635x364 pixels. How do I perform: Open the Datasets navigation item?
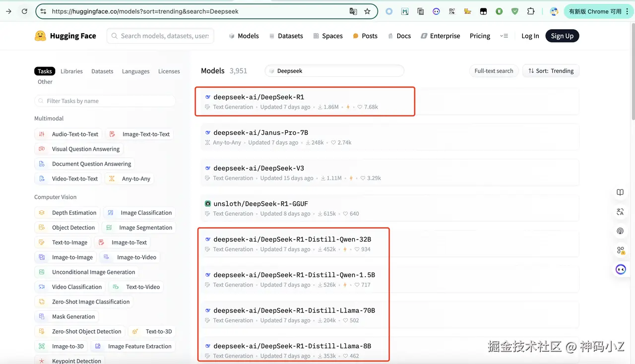coord(286,36)
